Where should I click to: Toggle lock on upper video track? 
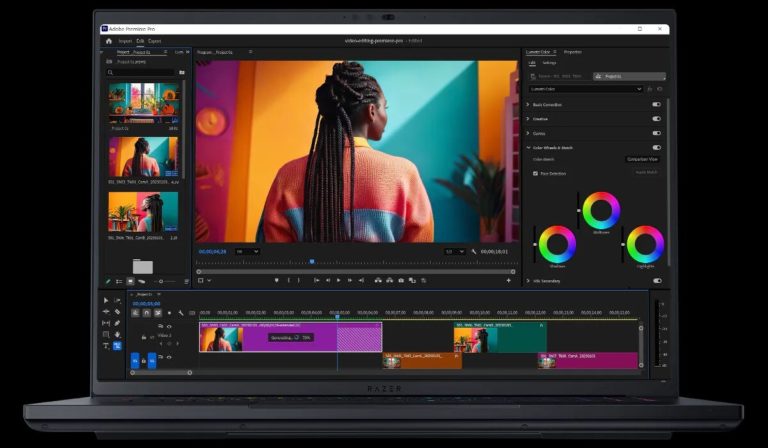pyautogui.click(x=144, y=337)
